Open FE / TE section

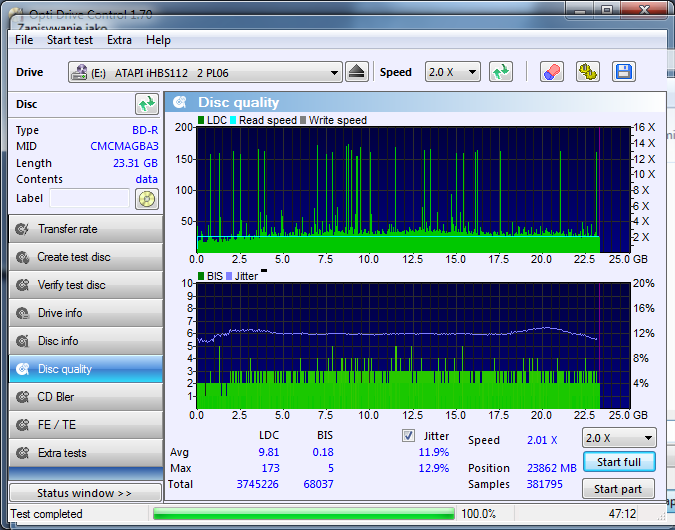pos(86,425)
